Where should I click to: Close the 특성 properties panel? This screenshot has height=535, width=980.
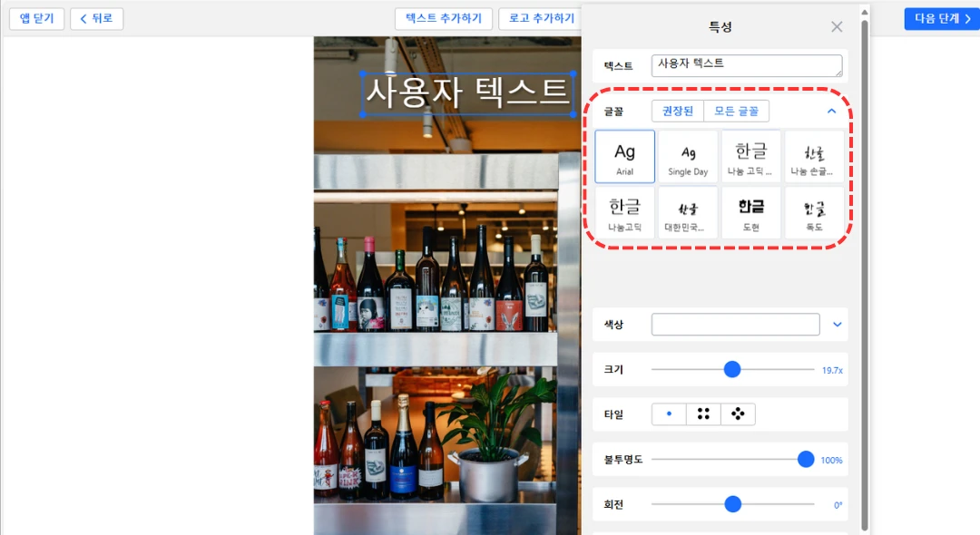coord(837,27)
